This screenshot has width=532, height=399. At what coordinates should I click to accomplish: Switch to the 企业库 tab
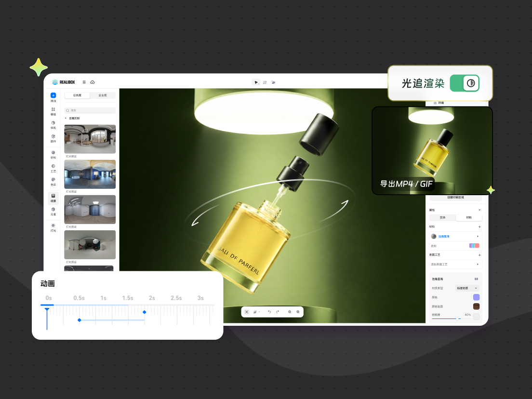point(103,95)
